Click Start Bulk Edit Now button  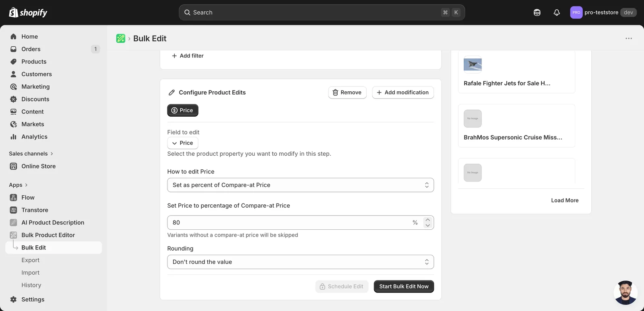[404, 286]
